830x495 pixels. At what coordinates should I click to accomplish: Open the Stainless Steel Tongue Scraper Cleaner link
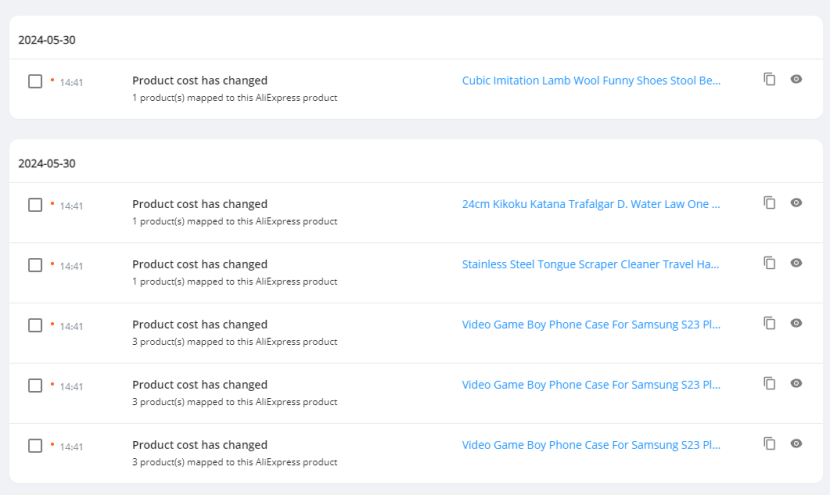(591, 264)
